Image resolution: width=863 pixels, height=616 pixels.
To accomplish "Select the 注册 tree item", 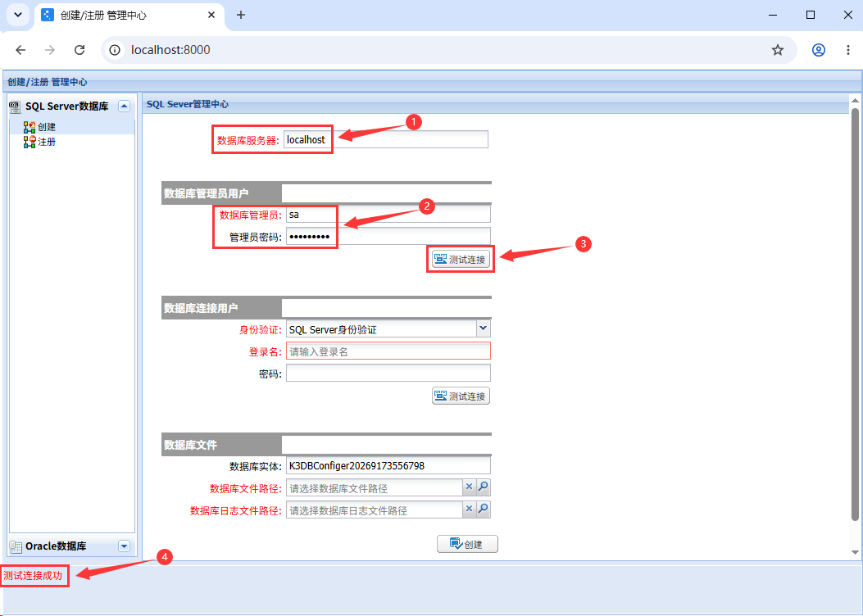I will pos(39,142).
